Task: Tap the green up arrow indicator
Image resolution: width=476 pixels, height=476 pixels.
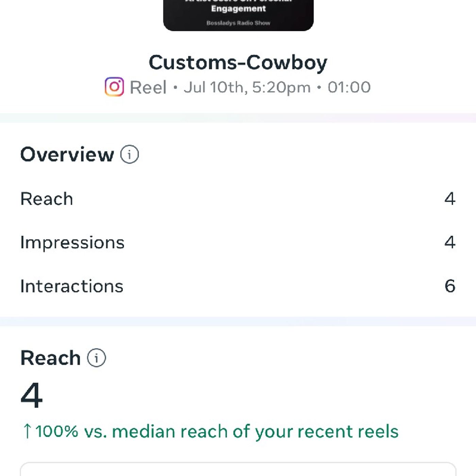Action: [x=27, y=431]
